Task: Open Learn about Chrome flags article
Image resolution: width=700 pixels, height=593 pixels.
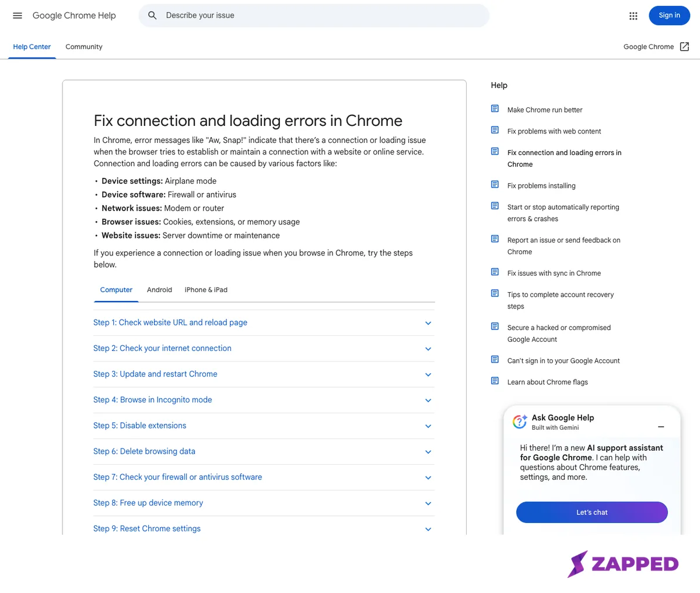Action: point(548,382)
